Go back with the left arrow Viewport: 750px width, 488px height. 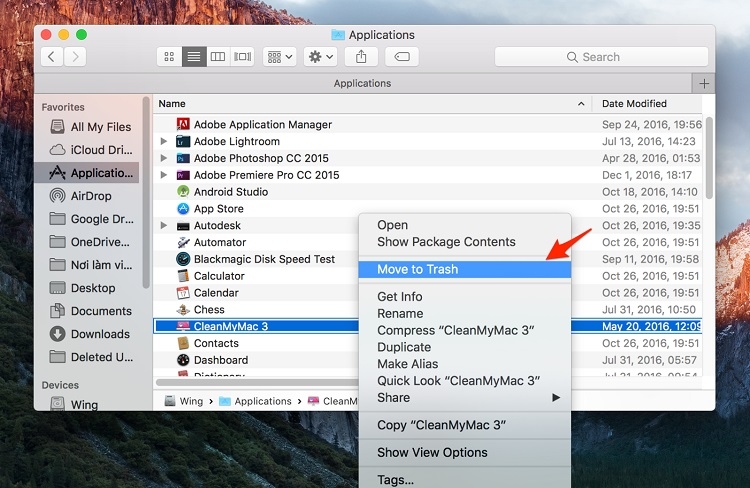click(x=52, y=57)
